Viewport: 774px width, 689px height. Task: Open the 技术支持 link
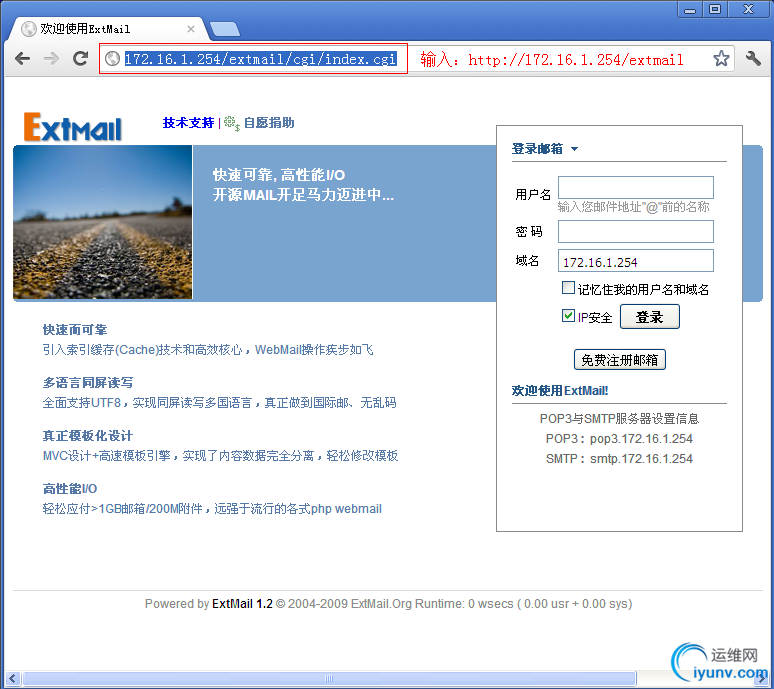188,123
